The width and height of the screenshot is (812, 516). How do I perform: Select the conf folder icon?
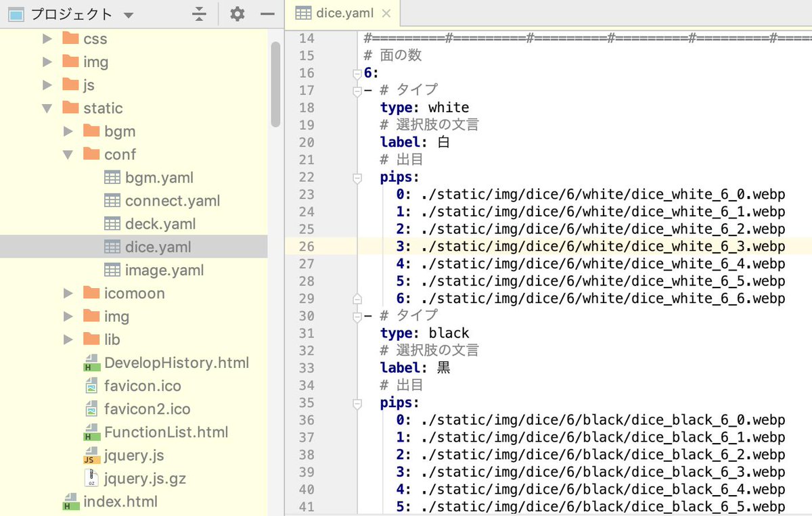click(91, 154)
